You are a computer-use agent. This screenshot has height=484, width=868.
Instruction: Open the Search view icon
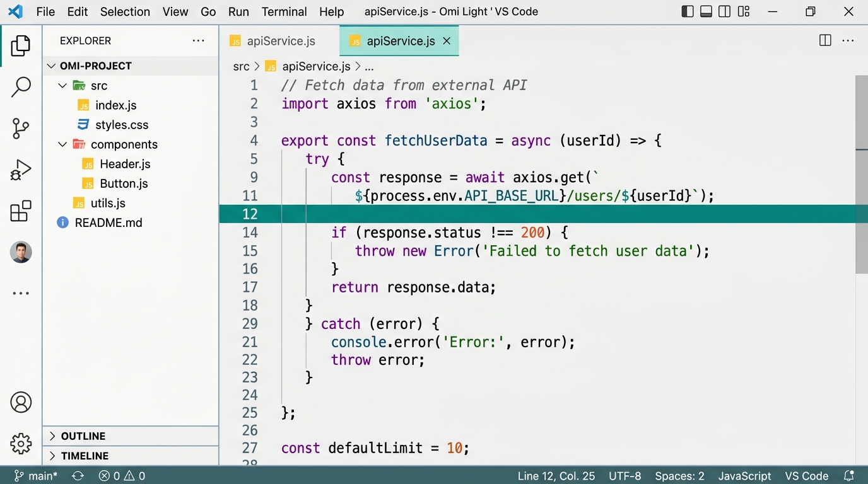(21, 87)
